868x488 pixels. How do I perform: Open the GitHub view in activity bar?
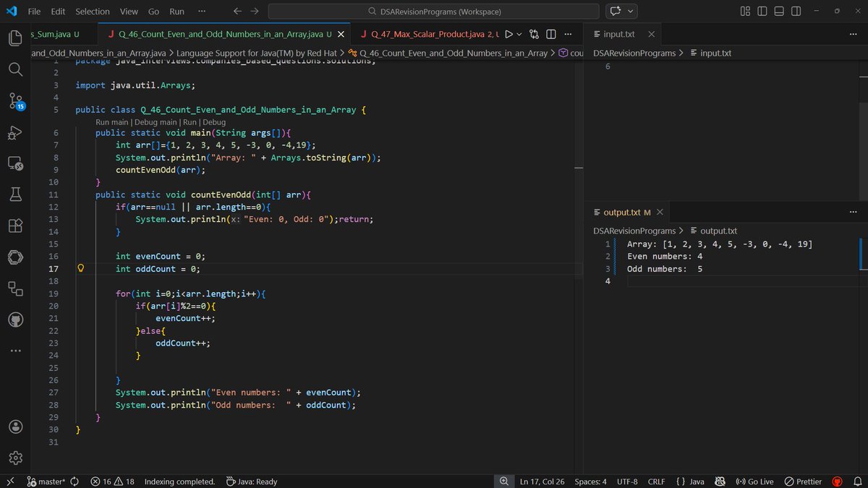click(x=16, y=320)
